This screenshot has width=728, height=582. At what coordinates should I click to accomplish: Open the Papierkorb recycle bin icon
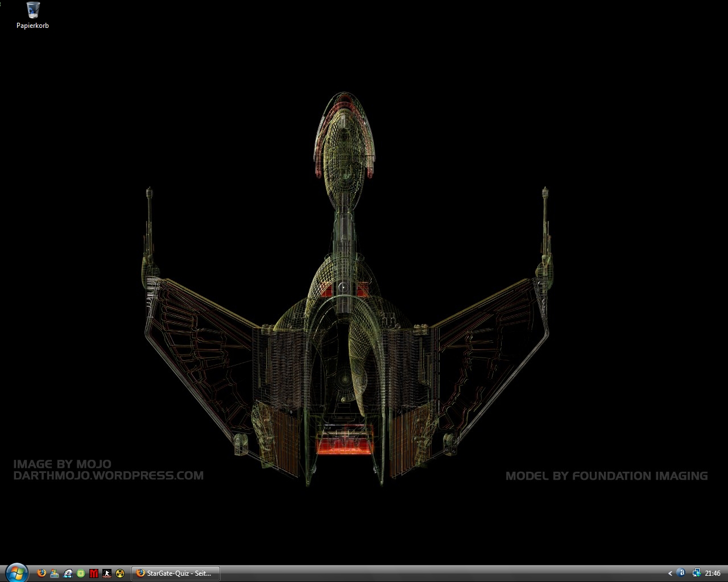(x=32, y=10)
